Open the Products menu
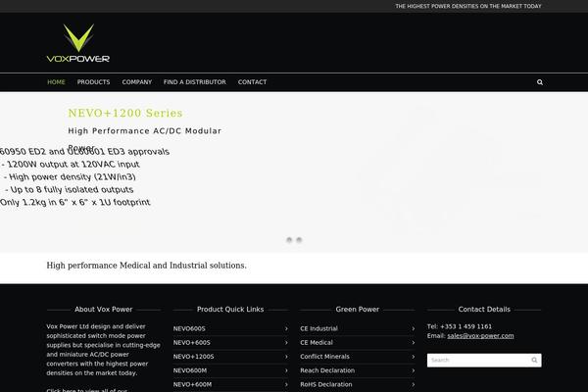The image size is (588, 392). pos(93,82)
